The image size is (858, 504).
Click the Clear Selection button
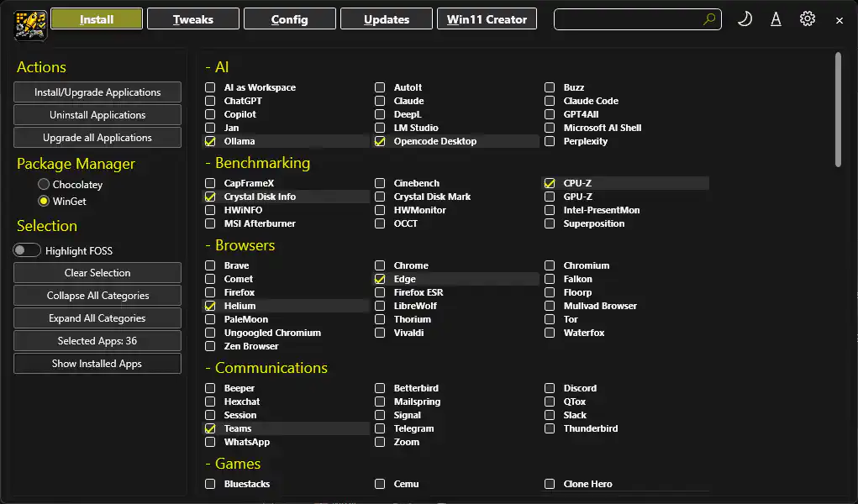click(97, 272)
